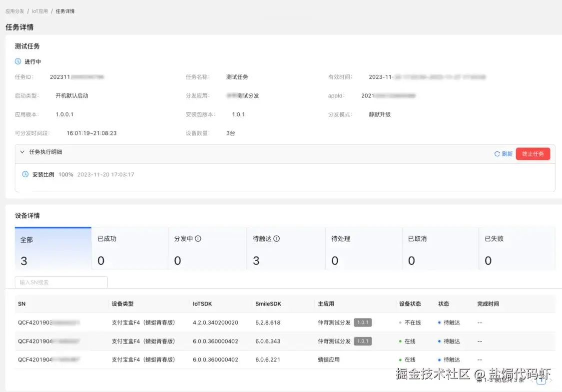Click the SmileSDK column header
This screenshot has height=392, width=562.
point(268,304)
